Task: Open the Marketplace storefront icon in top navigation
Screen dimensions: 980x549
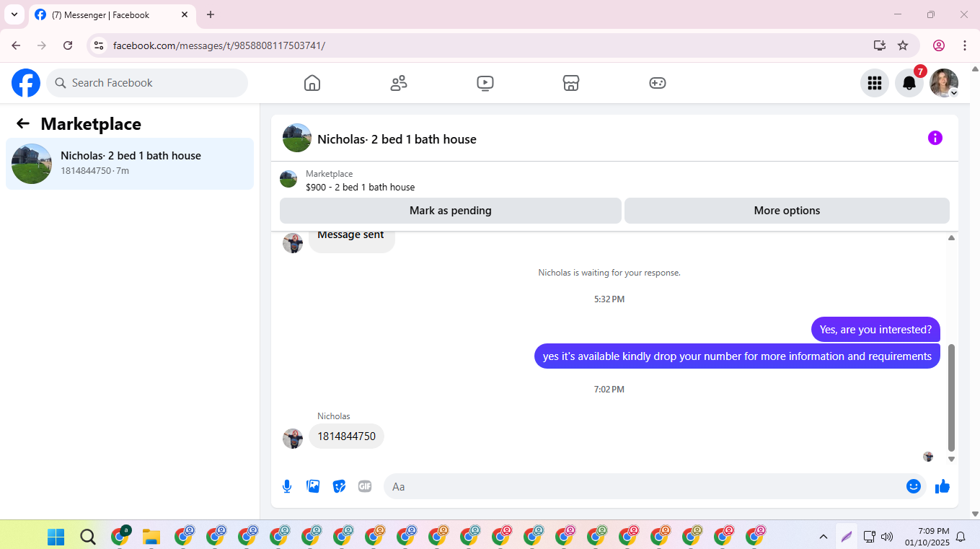Action: [x=571, y=83]
